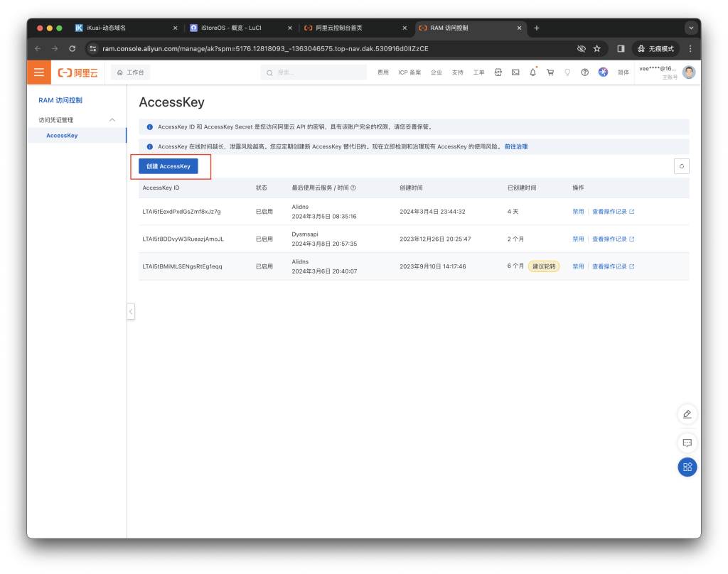
Task: Click the edit feedback floating icon
Action: [x=687, y=414]
